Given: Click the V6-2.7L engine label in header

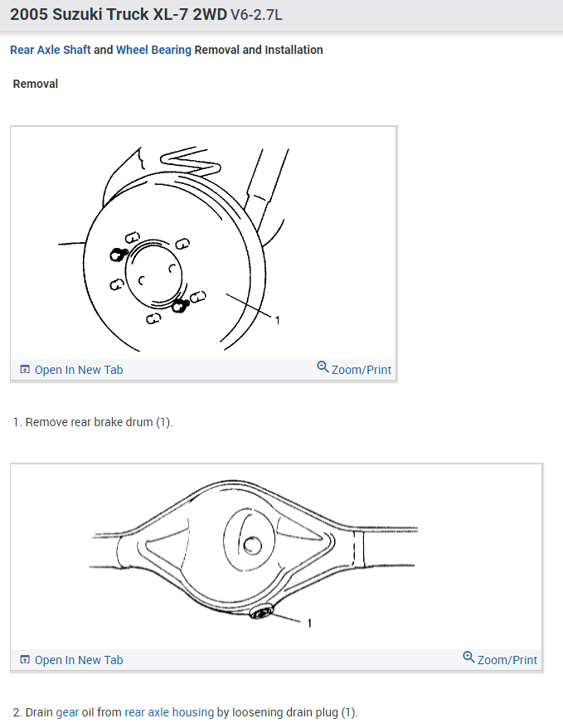Looking at the screenshot, I should coord(256,15).
